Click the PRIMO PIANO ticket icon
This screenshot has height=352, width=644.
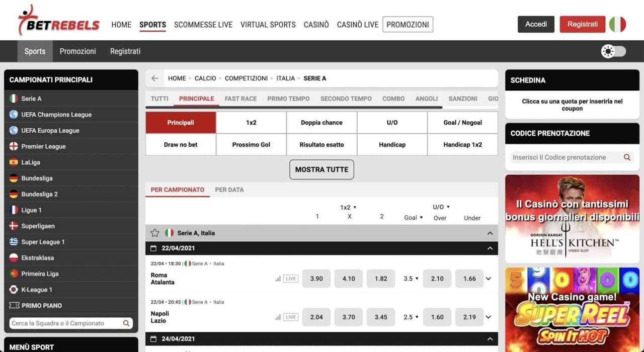point(14,305)
